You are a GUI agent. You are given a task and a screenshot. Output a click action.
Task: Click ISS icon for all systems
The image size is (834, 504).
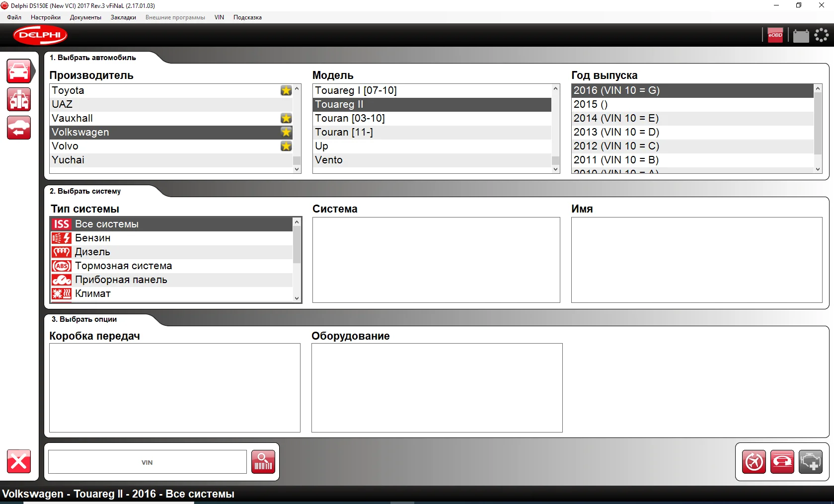pos(62,224)
